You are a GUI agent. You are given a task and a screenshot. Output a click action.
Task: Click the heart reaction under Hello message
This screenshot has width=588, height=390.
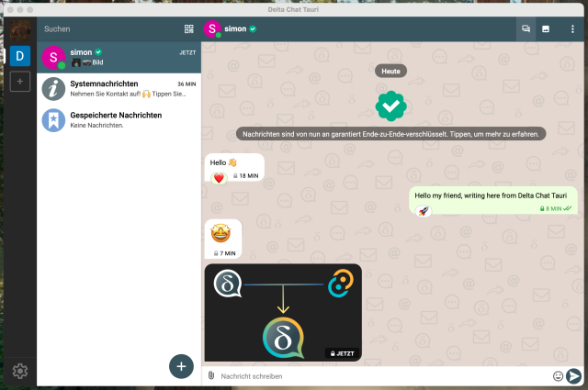pos(219,177)
